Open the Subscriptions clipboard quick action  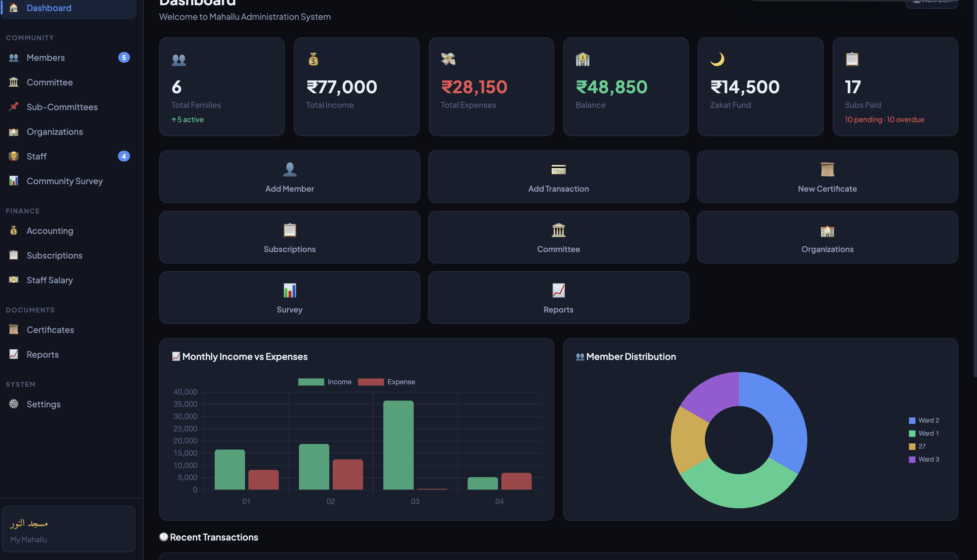[289, 237]
